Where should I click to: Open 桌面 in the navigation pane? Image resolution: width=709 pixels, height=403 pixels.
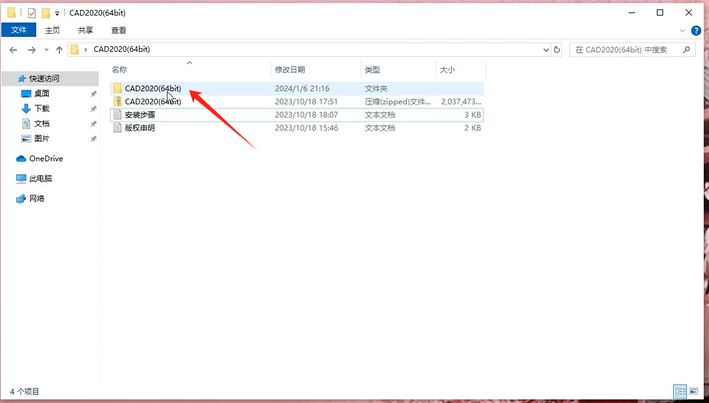42,94
